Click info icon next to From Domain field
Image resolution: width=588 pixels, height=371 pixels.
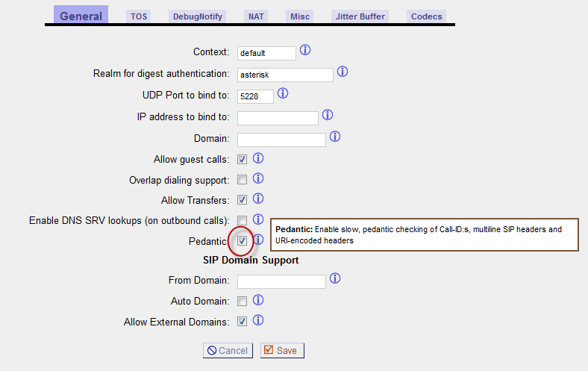click(x=335, y=278)
